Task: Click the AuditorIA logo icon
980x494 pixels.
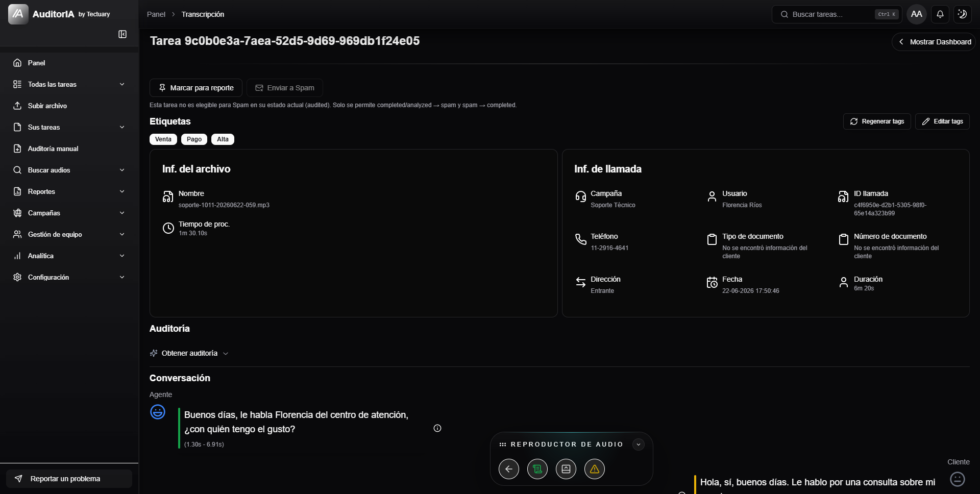Action: coord(18,14)
